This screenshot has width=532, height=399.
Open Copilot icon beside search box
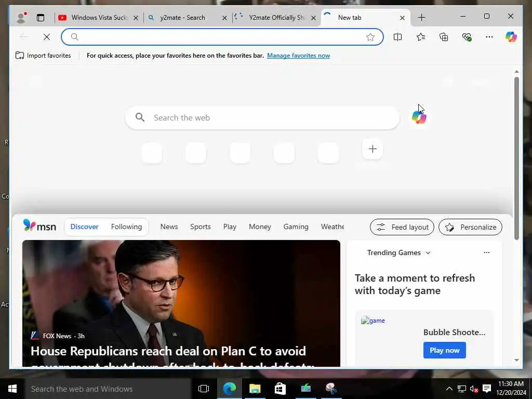(419, 118)
